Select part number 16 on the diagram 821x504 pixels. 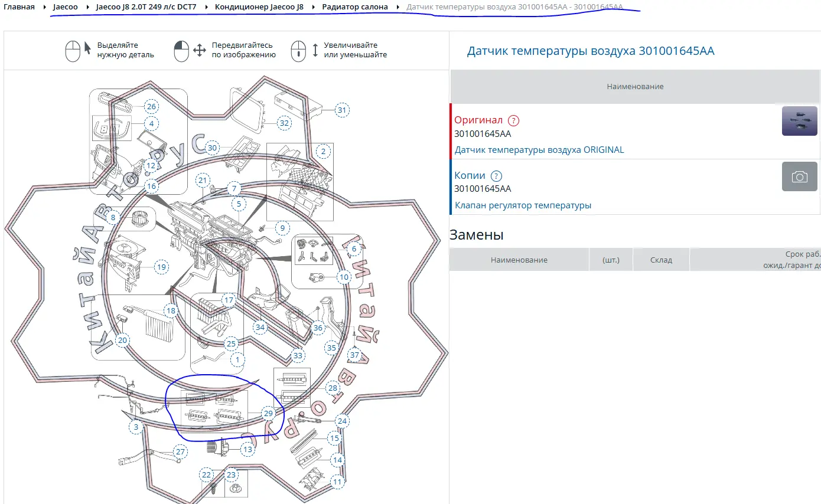coord(152,186)
